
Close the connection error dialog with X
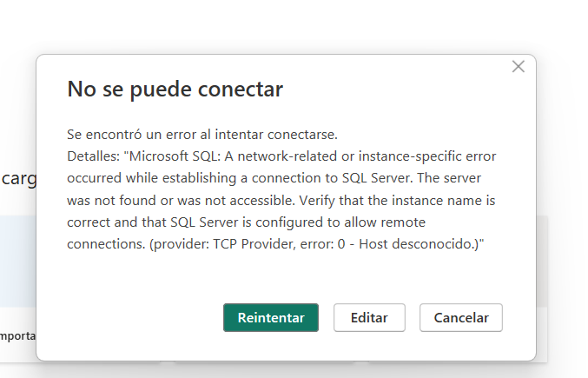click(x=519, y=67)
